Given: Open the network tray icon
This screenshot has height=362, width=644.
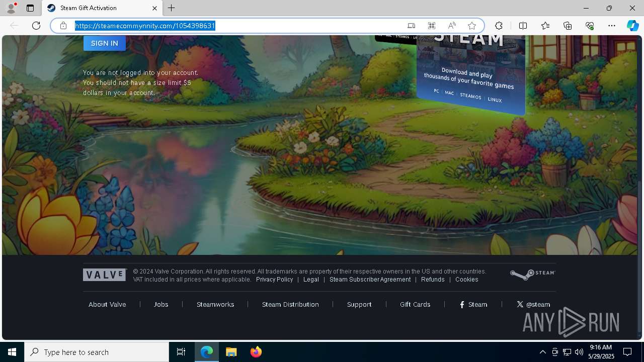Looking at the screenshot, I should tap(567, 352).
